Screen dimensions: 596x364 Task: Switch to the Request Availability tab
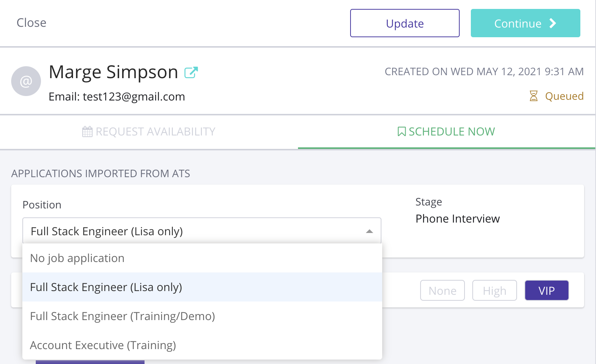(149, 132)
